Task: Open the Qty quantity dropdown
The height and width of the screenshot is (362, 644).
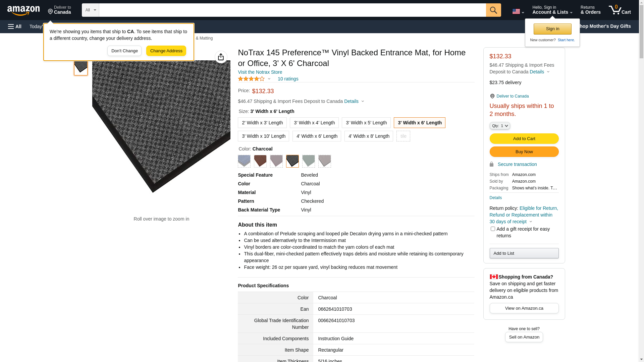Action: [x=499, y=126]
